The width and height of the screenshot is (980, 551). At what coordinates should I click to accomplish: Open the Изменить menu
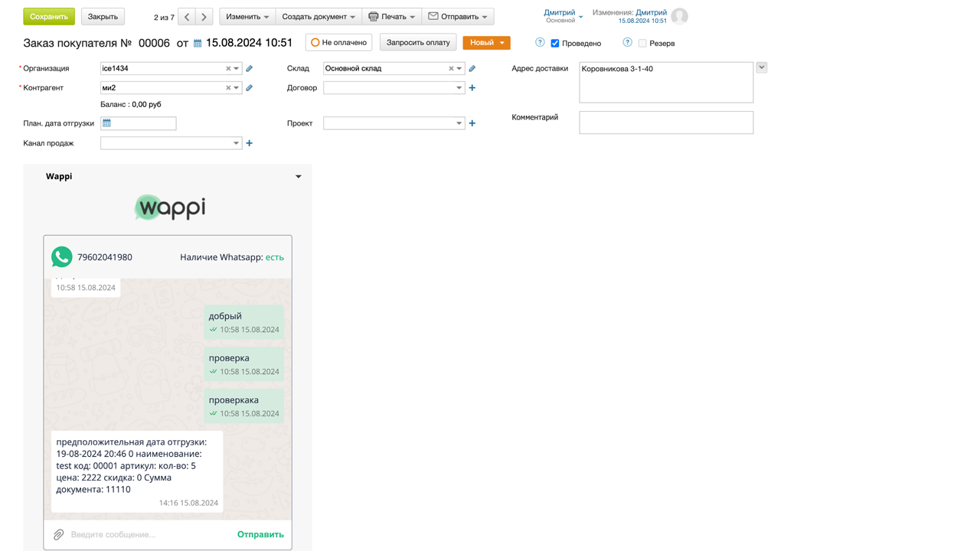click(247, 17)
